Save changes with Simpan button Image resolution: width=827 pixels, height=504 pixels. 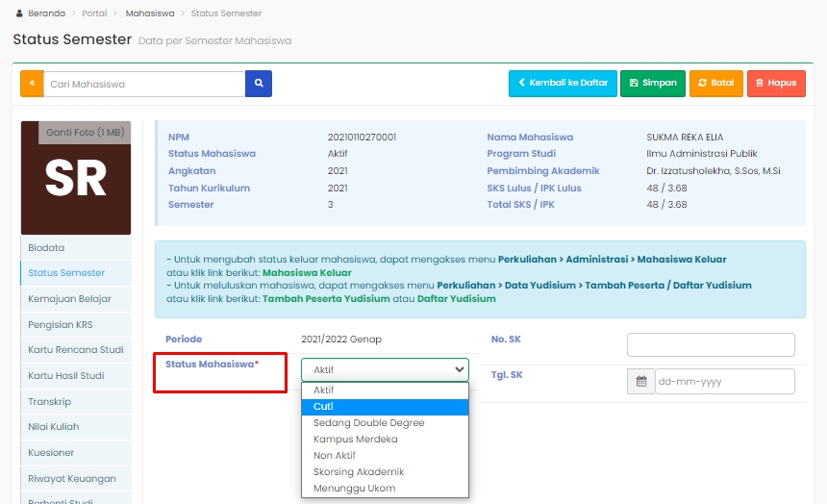click(x=653, y=84)
